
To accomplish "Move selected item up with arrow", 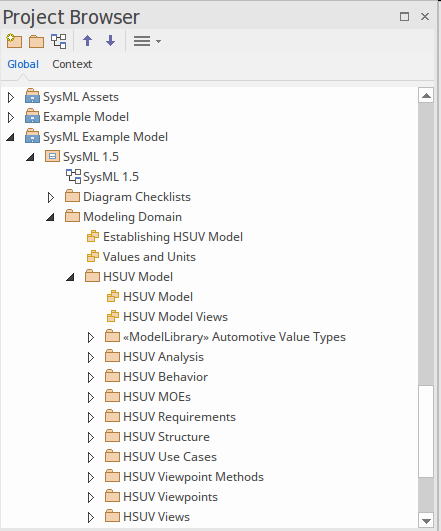I will [87, 41].
